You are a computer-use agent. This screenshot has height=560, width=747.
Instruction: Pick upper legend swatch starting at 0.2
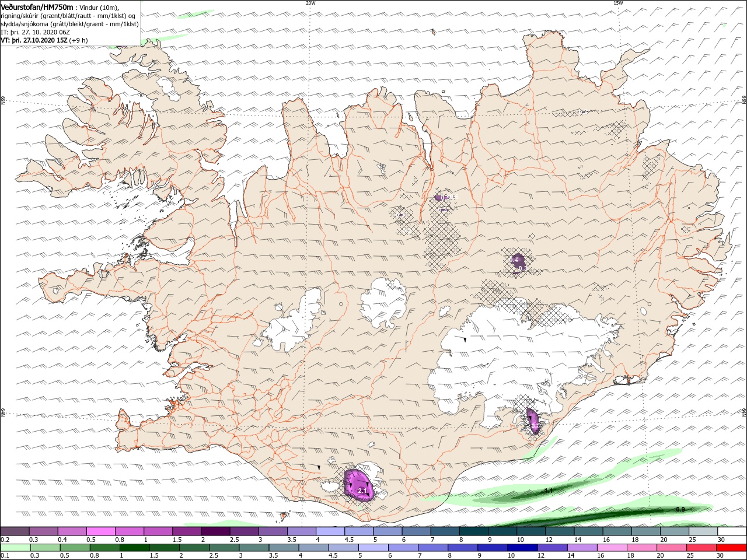(x=15, y=531)
